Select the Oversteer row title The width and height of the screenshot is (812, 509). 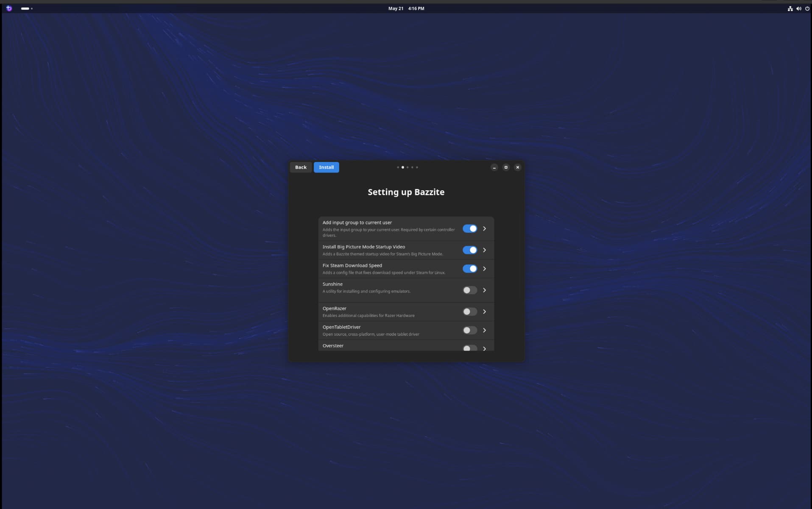coord(333,346)
